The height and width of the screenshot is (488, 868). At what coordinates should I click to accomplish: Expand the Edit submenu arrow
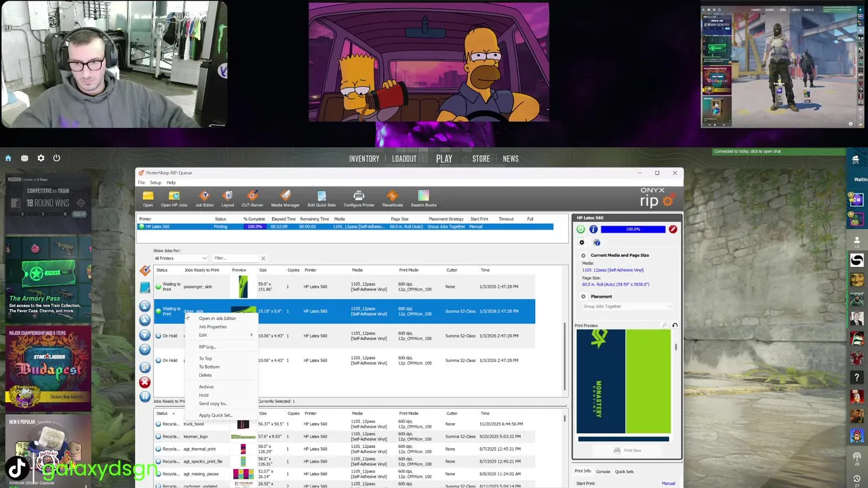(251, 335)
